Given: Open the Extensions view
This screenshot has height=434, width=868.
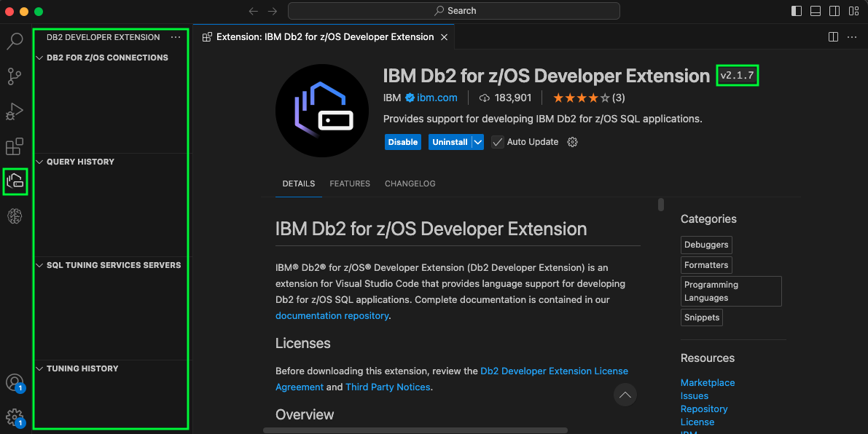Looking at the screenshot, I should click(x=15, y=146).
